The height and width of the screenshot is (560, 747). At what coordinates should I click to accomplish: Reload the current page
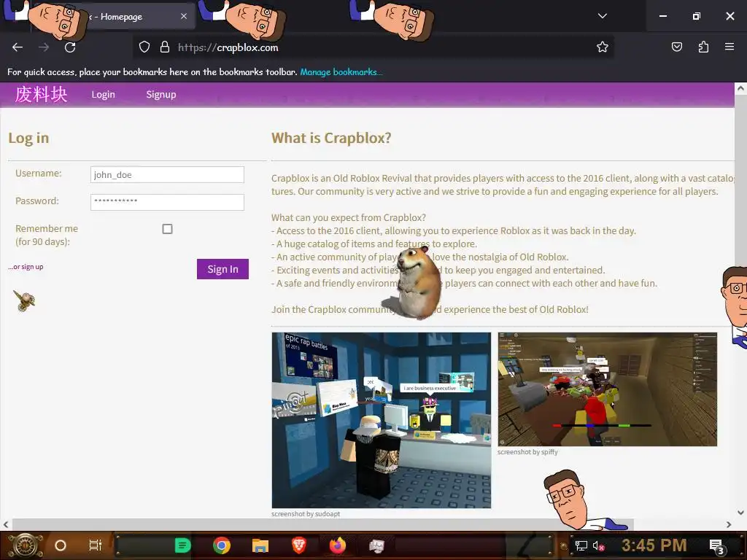pos(70,47)
